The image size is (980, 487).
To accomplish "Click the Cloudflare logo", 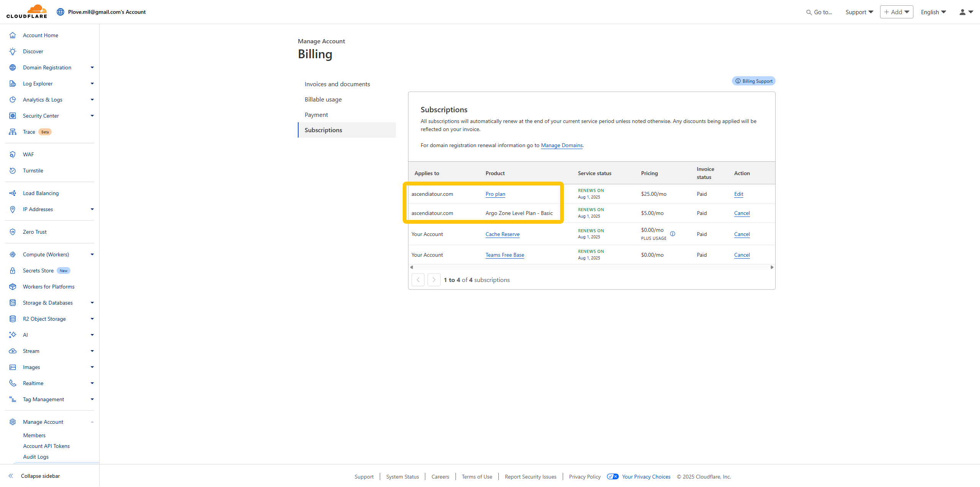I will tap(27, 11).
